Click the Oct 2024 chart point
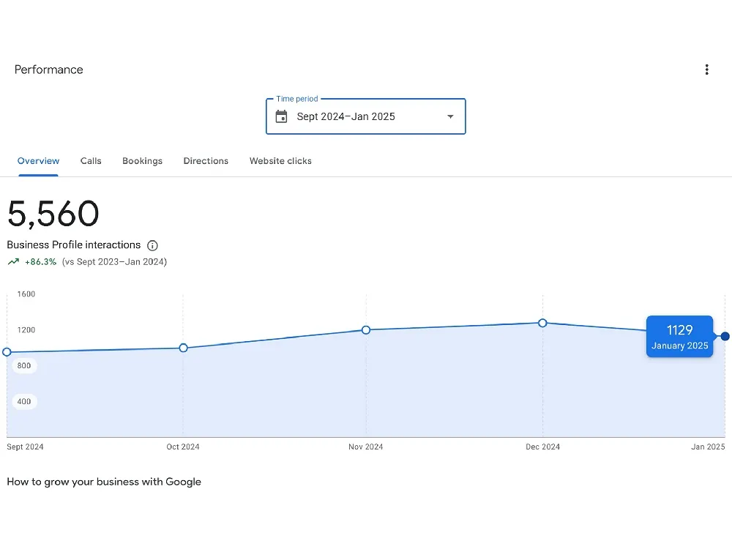This screenshot has width=732, height=560. click(183, 348)
